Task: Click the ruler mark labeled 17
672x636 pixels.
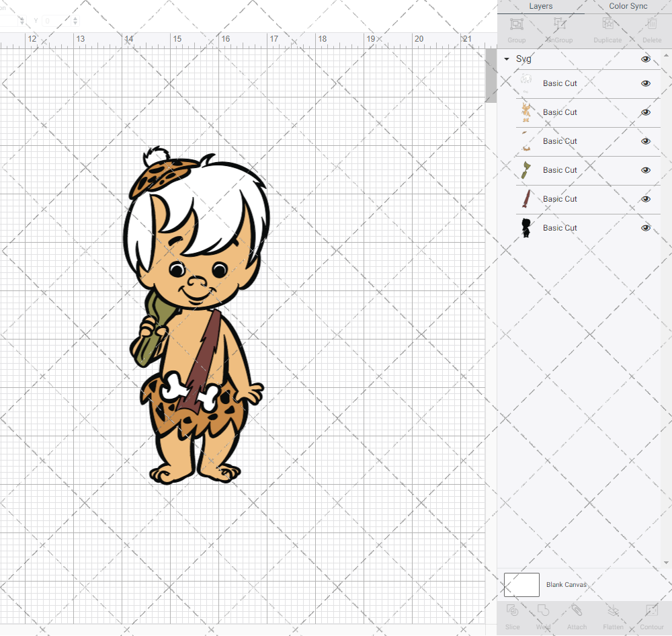Action: (274, 39)
